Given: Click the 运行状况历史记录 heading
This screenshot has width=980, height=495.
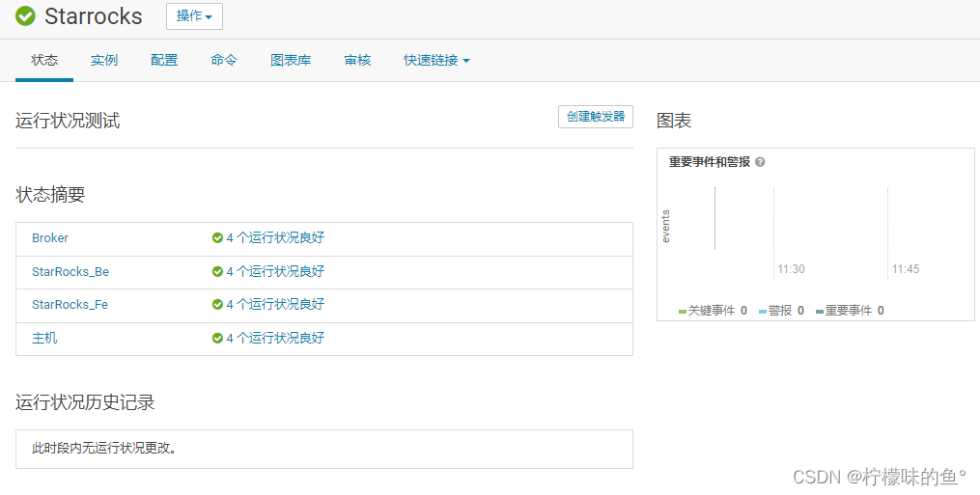Looking at the screenshot, I should pyautogui.click(x=85, y=401).
